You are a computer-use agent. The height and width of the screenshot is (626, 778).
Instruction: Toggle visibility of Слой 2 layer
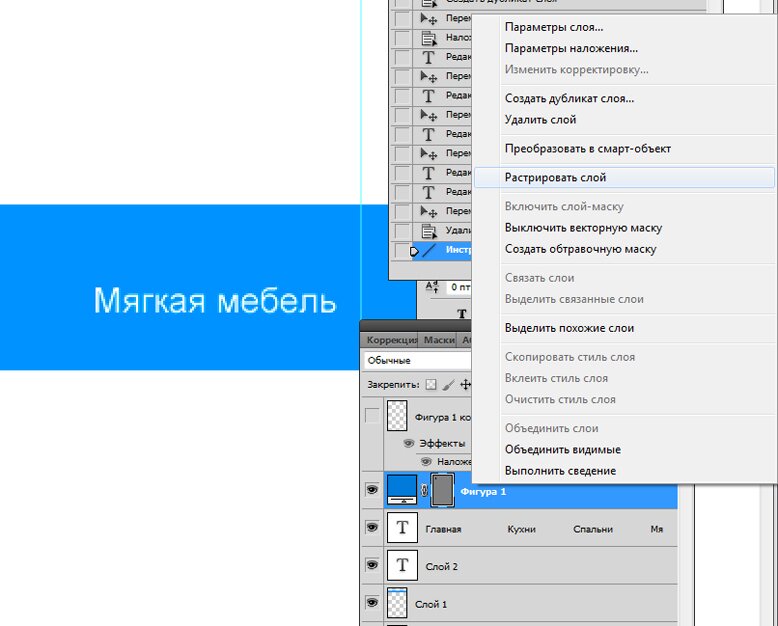(372, 565)
